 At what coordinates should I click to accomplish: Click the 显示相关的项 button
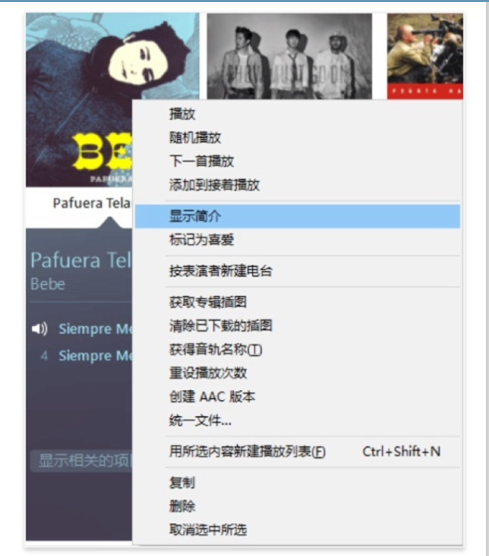point(82,461)
